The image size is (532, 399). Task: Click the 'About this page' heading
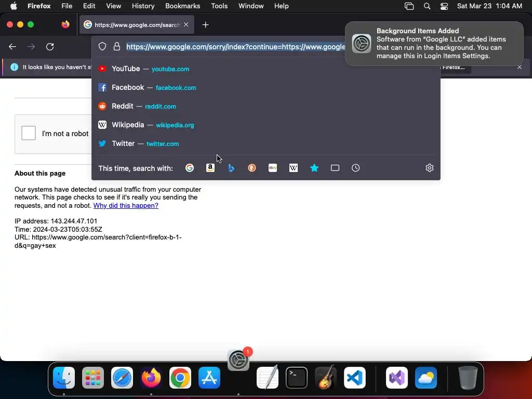pos(40,174)
